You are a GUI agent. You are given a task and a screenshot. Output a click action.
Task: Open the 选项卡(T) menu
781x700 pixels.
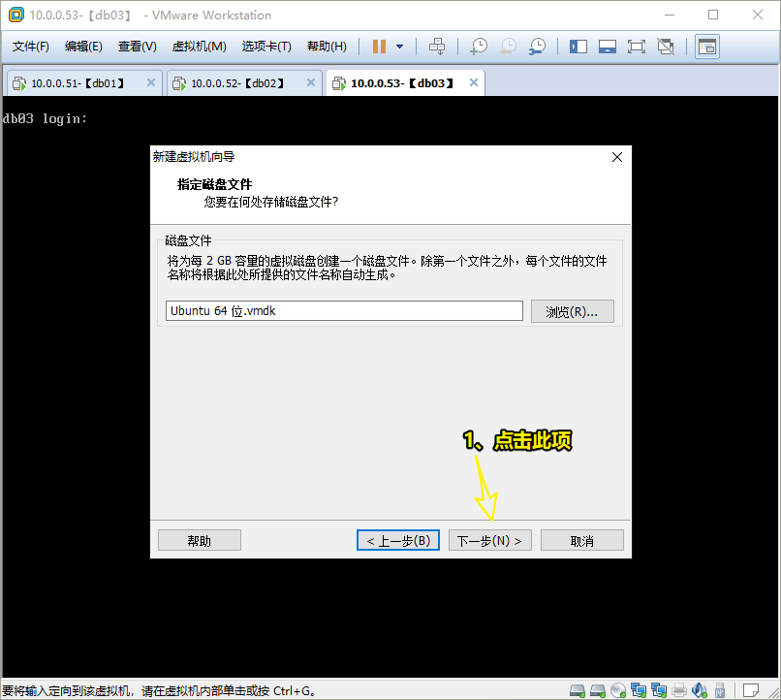tap(266, 47)
